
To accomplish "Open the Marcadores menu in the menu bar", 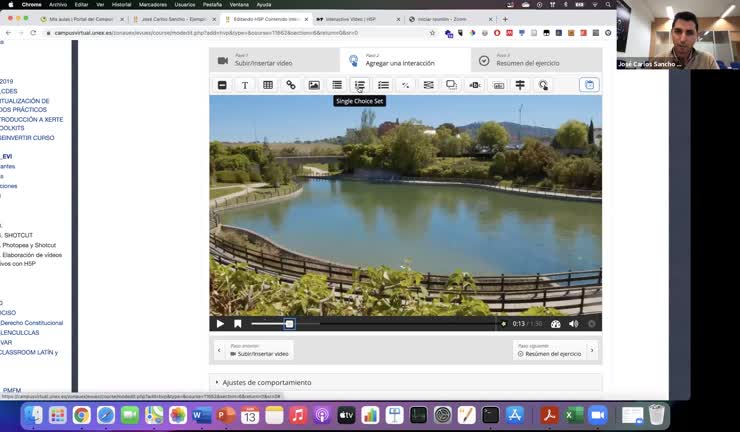I will [x=153, y=4].
